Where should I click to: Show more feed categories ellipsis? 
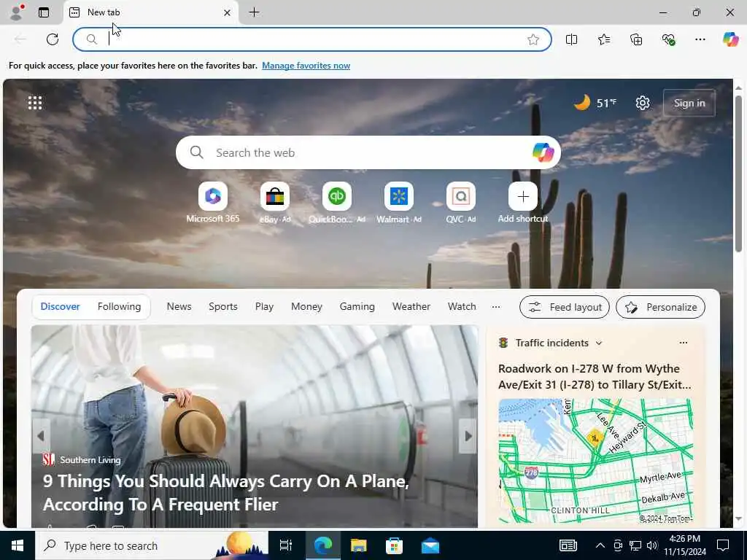(x=496, y=307)
